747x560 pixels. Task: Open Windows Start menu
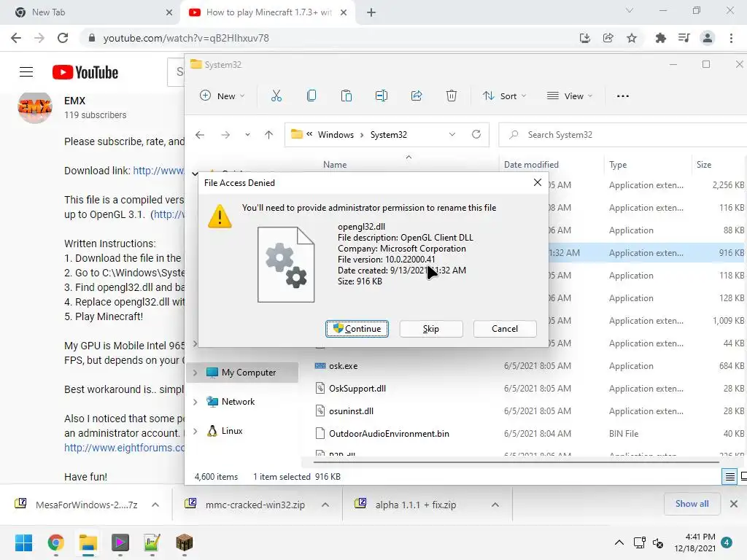click(23, 542)
